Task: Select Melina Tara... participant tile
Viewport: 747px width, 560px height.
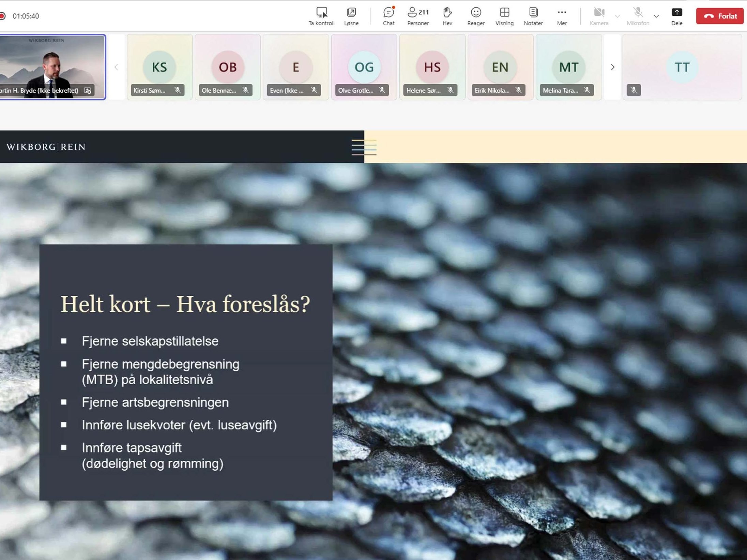Action: point(569,67)
